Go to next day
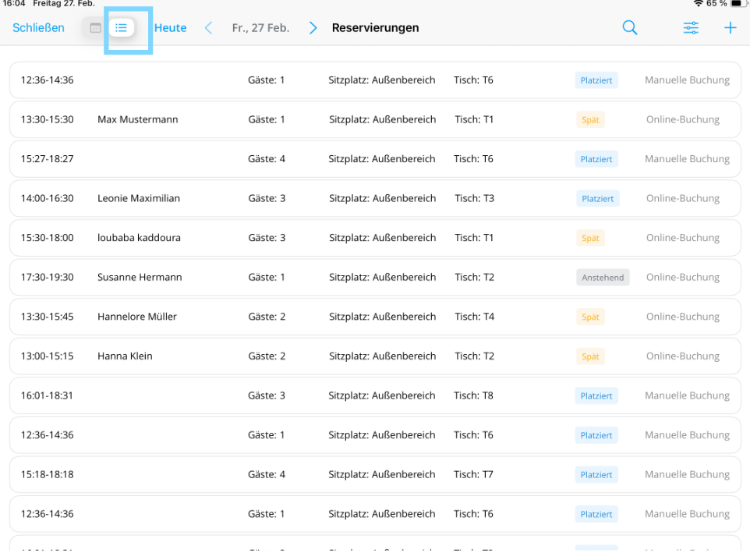 click(x=313, y=28)
